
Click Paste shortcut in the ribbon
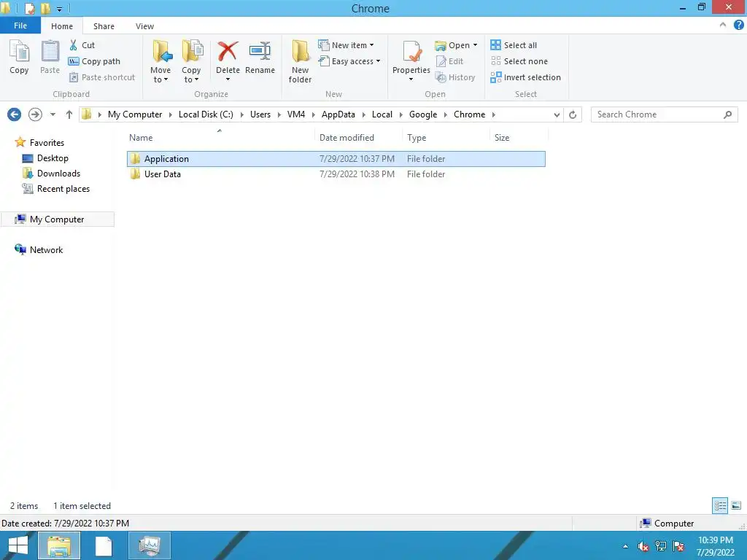[102, 77]
